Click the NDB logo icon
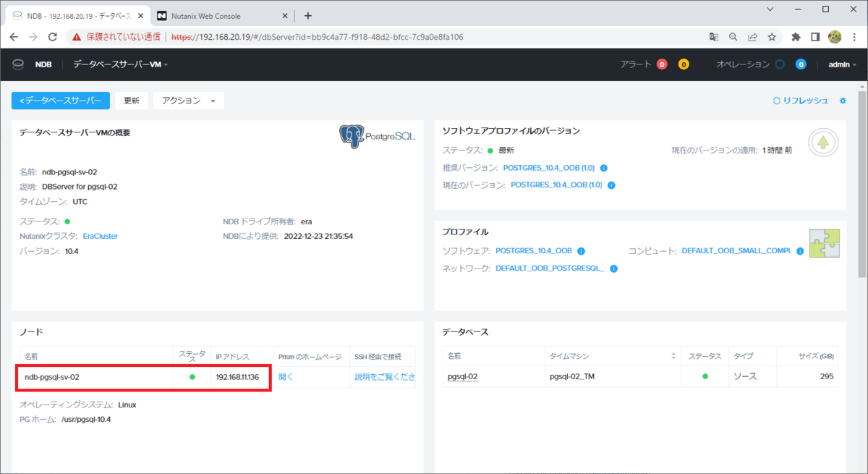The height and width of the screenshot is (474, 868). (x=18, y=64)
